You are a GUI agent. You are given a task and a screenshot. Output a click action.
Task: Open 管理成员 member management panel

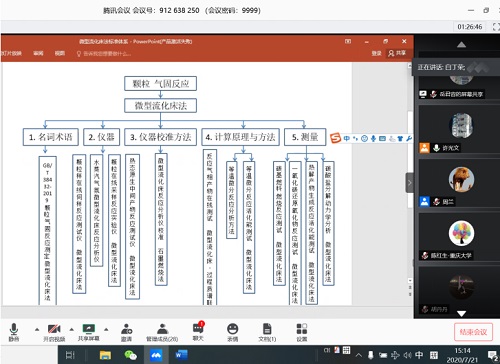[162, 332]
